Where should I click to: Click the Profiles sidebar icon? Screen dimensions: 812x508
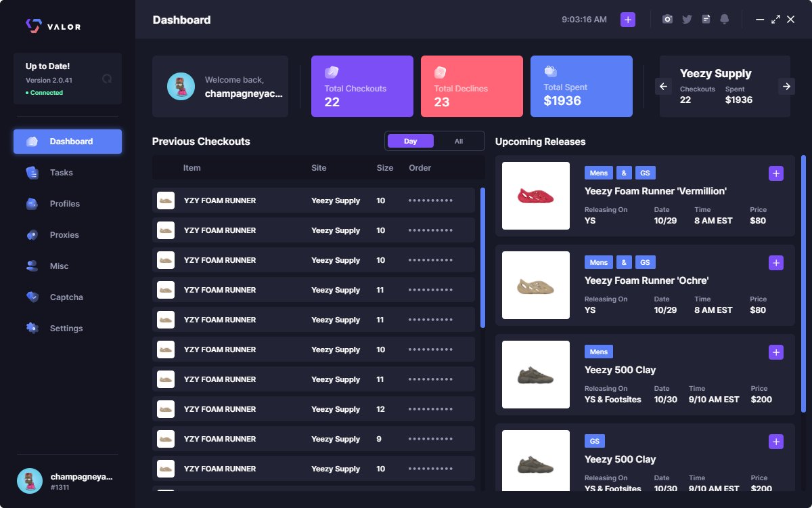pos(32,204)
